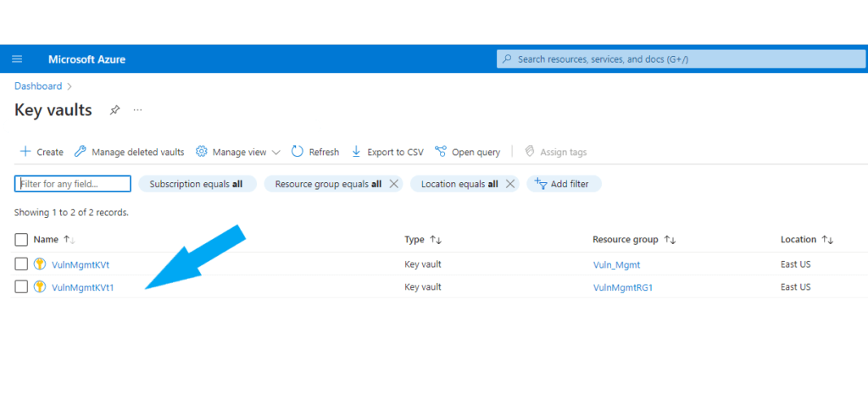The width and height of the screenshot is (868, 400).
Task: Focus the Filter for any field box
Action: (x=73, y=184)
